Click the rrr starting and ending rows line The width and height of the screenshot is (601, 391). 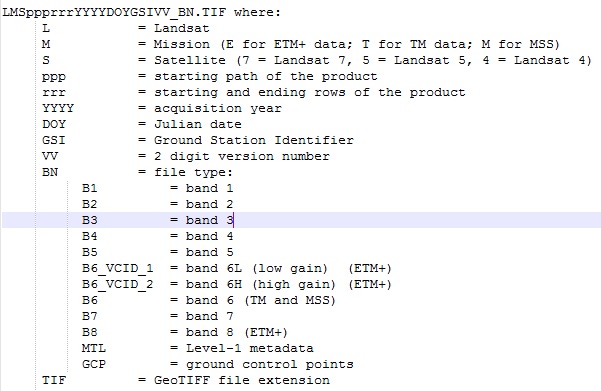[x=254, y=92]
